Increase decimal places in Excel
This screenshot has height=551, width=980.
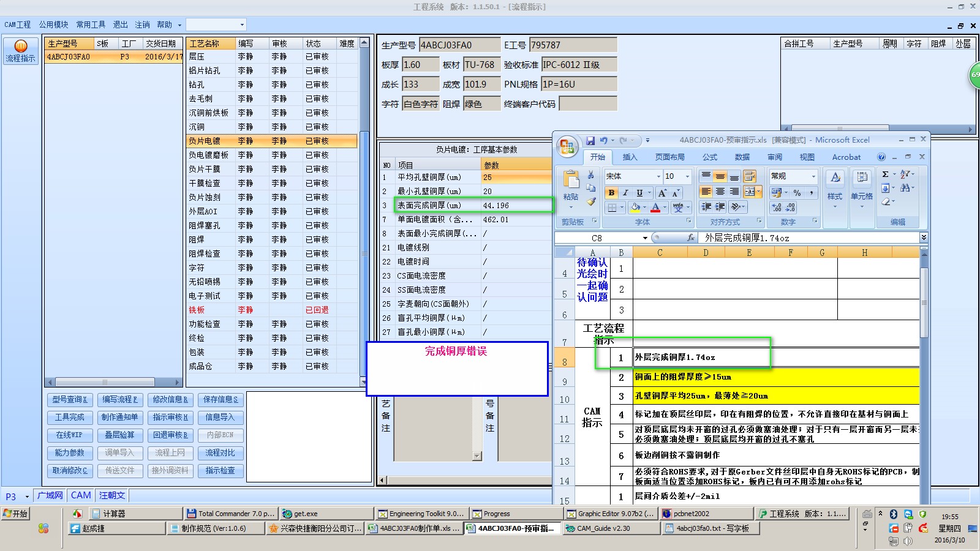point(777,208)
